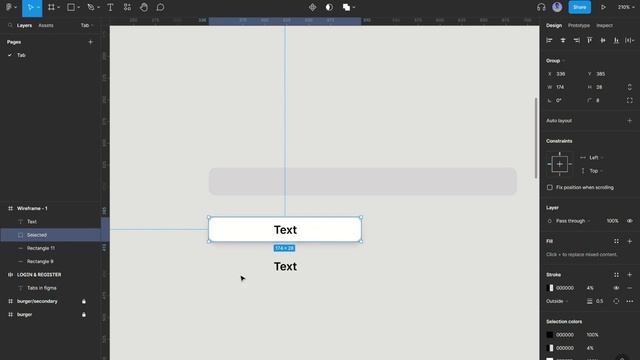This screenshot has width=640, height=360.
Task: Click the Share button
Action: [x=580, y=7]
